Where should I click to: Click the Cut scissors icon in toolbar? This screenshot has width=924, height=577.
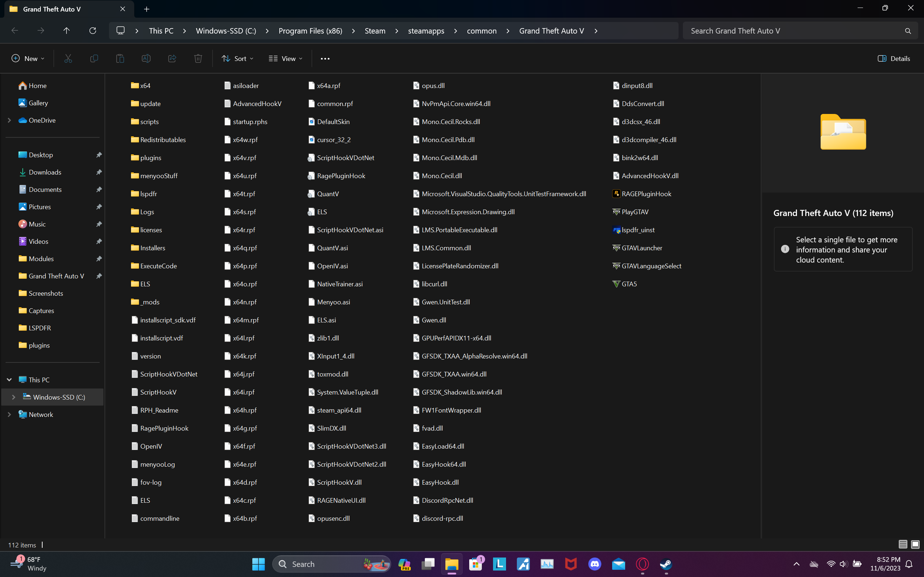pos(68,58)
